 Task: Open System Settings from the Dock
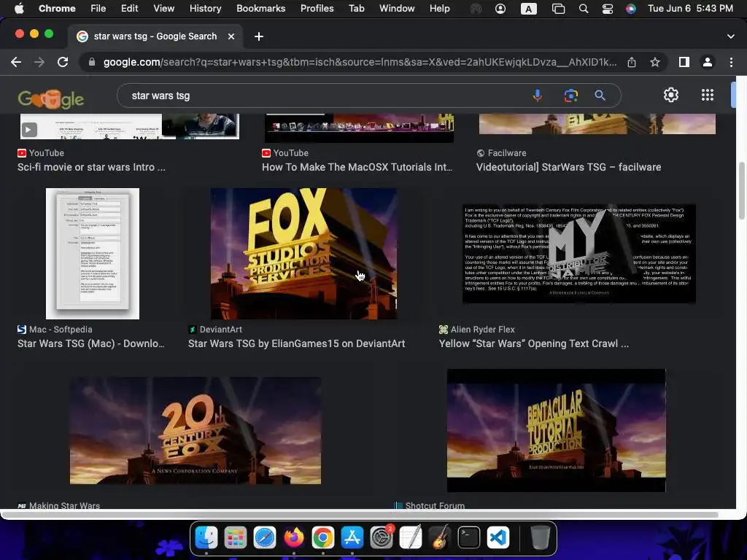point(382,537)
